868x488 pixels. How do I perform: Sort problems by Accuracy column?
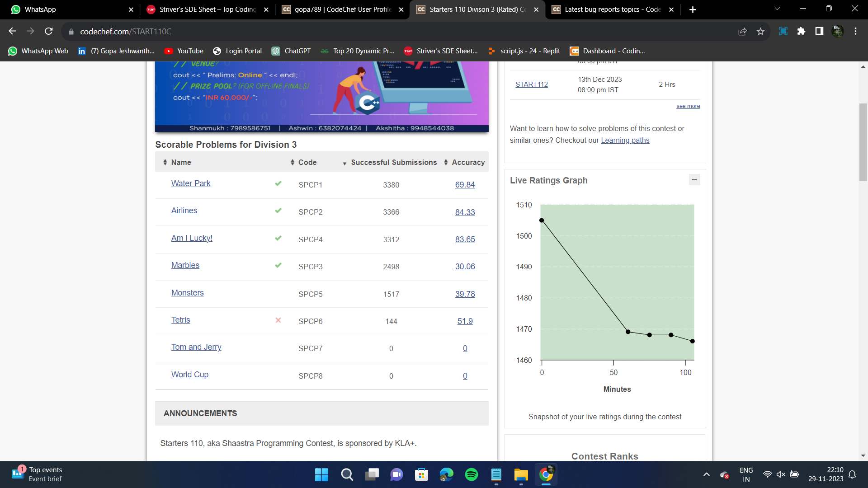coord(468,162)
